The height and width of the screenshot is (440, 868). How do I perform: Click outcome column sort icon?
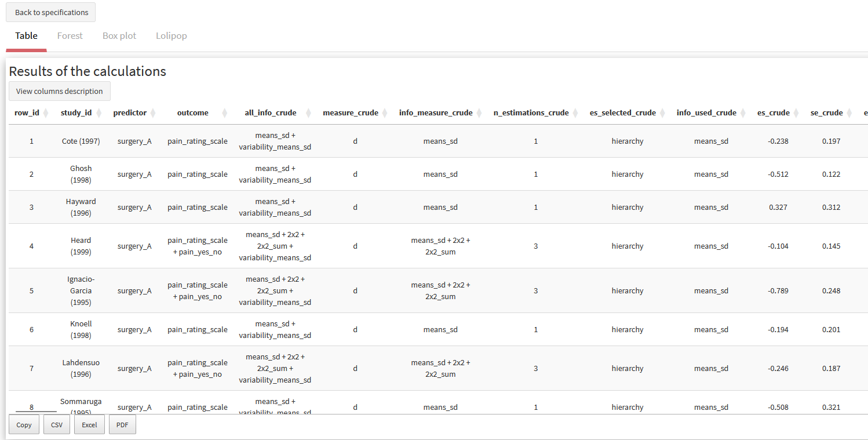(x=225, y=113)
